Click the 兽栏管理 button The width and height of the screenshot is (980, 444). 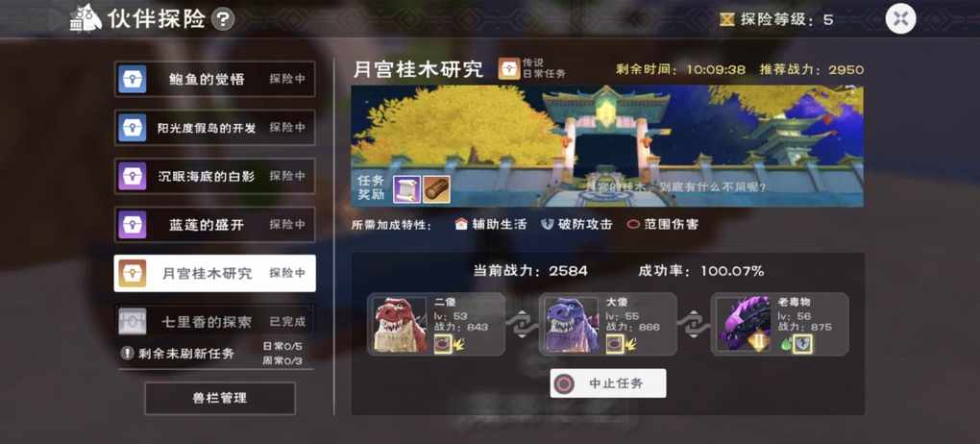click(x=220, y=398)
